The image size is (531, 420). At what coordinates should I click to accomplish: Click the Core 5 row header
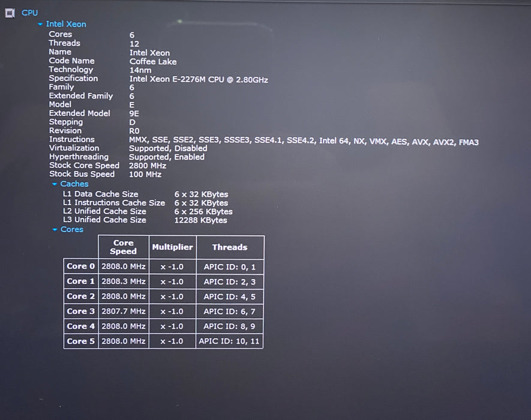(x=80, y=341)
